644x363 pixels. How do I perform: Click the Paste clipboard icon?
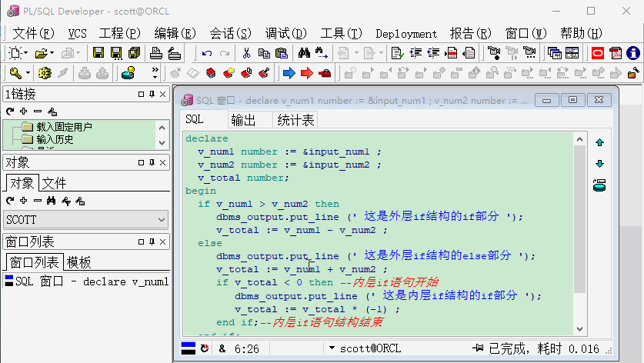tap(282, 53)
